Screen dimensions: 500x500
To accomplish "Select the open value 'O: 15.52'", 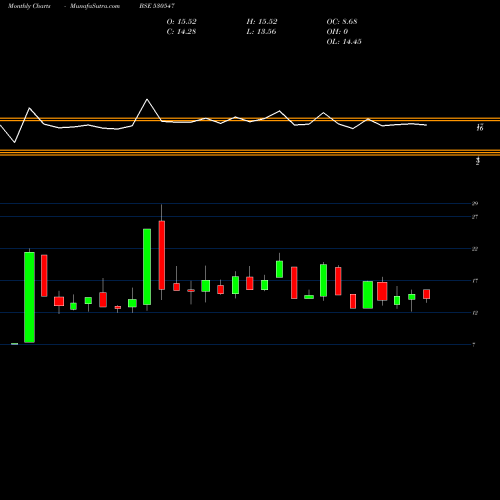I will 181,22.
